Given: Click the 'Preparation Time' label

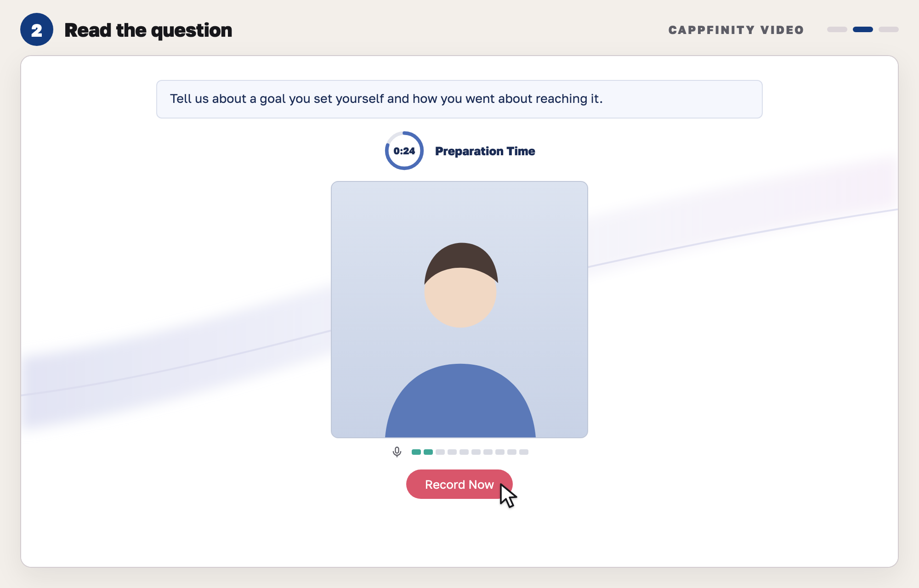Looking at the screenshot, I should coord(485,151).
